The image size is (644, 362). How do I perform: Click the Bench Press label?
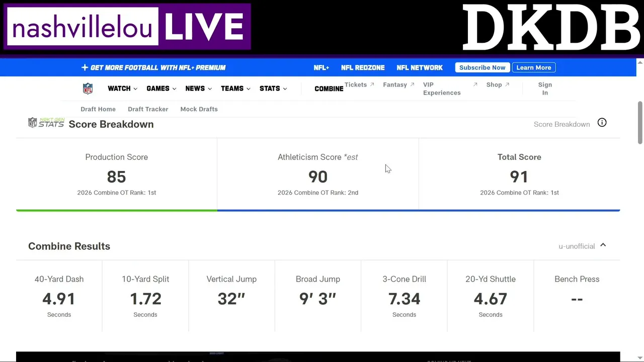coord(577,279)
